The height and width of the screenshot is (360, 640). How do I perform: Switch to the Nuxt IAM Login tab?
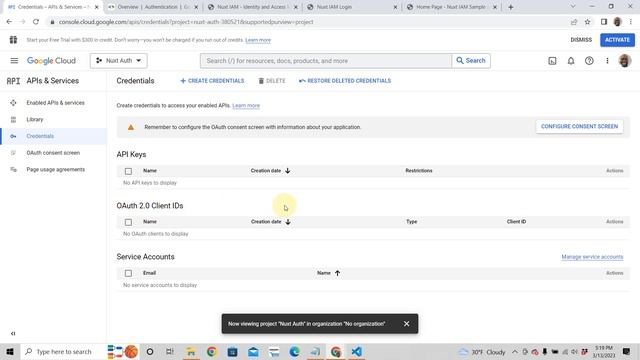(352, 7)
